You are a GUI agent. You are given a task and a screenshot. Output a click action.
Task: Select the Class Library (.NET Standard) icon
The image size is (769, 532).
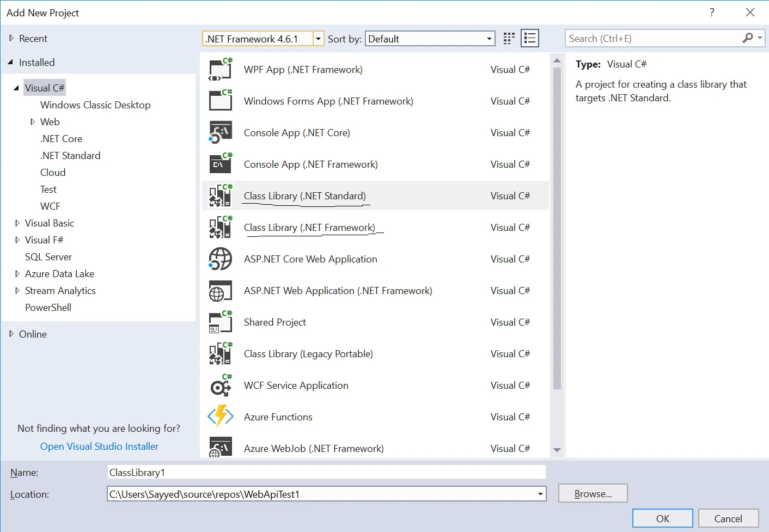pos(221,196)
